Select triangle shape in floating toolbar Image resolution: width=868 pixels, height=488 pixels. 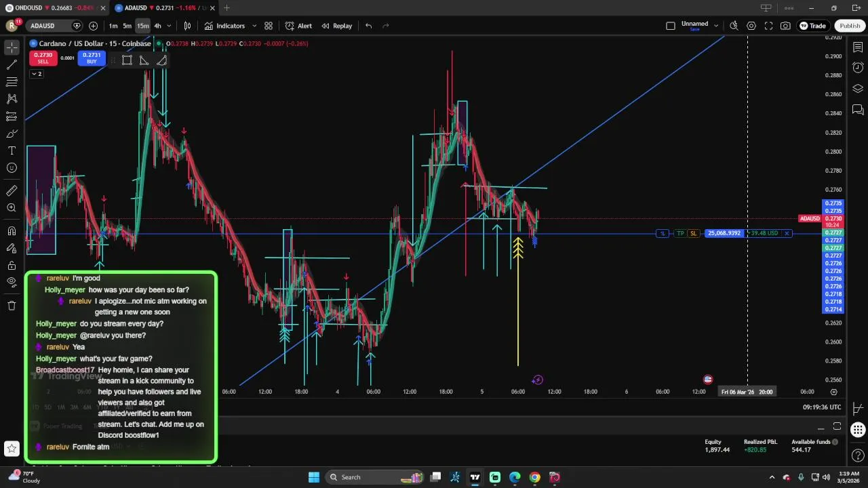coord(144,60)
